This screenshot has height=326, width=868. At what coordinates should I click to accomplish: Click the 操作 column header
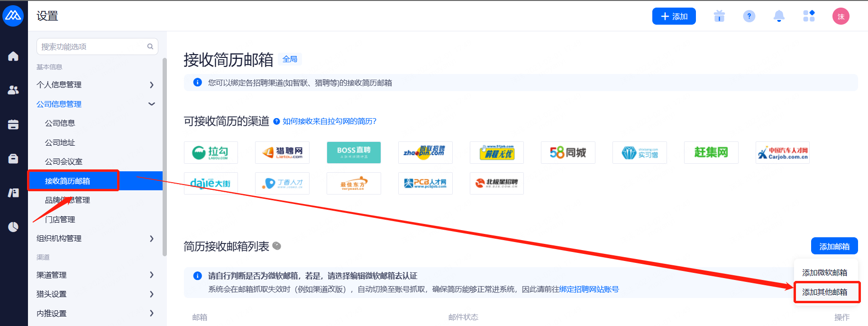coord(842,317)
